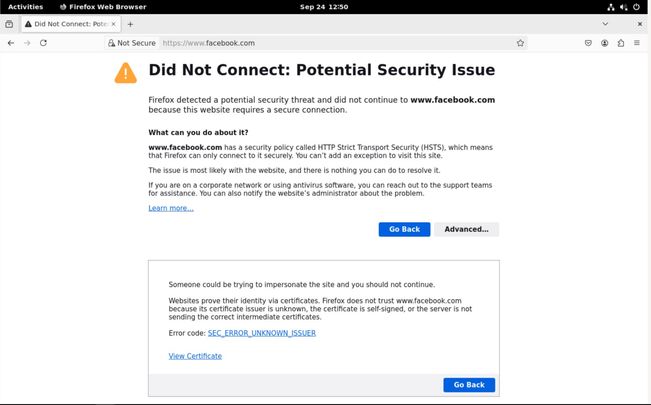
Task: Select the Did Not Connect tab
Action: click(70, 23)
